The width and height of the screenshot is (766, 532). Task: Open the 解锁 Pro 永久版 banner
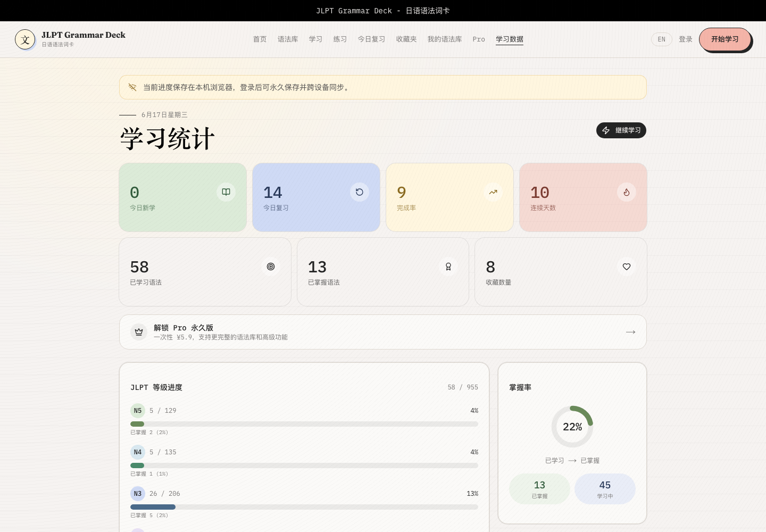(x=383, y=332)
